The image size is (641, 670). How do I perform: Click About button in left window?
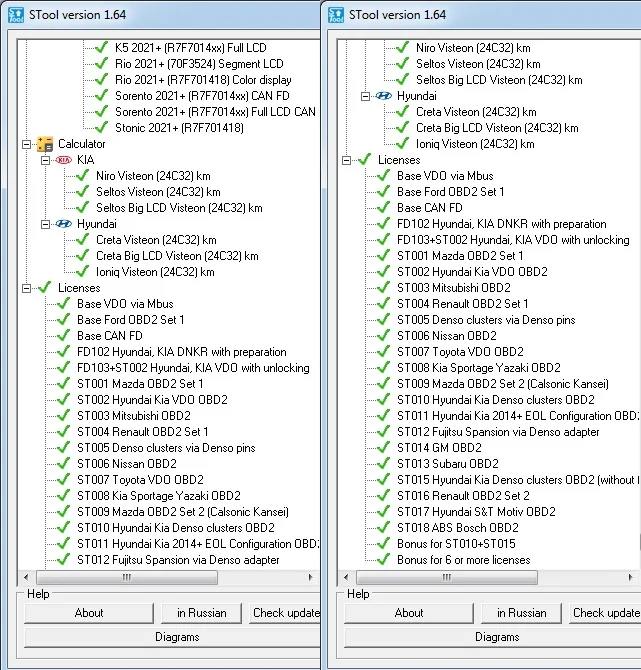pyautogui.click(x=89, y=613)
